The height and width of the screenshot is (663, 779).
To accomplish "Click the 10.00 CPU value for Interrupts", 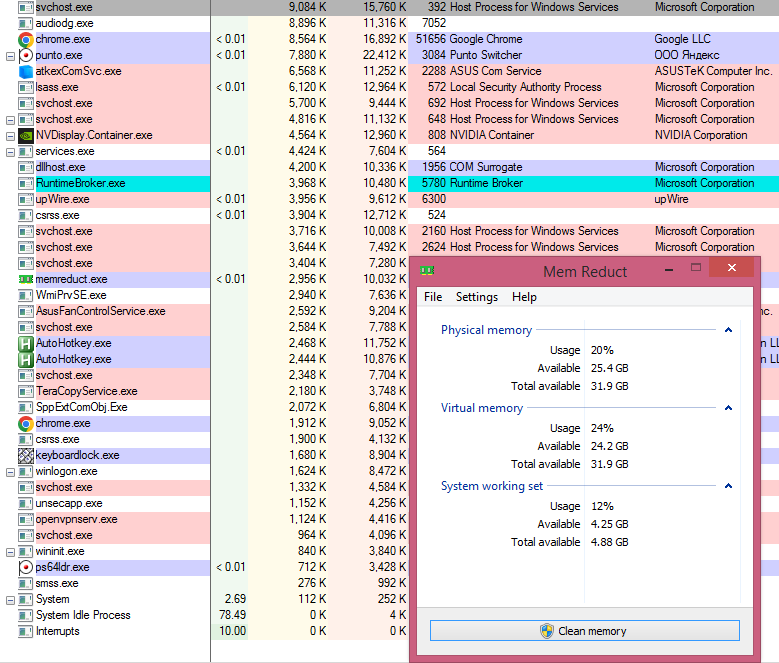I will [232, 631].
